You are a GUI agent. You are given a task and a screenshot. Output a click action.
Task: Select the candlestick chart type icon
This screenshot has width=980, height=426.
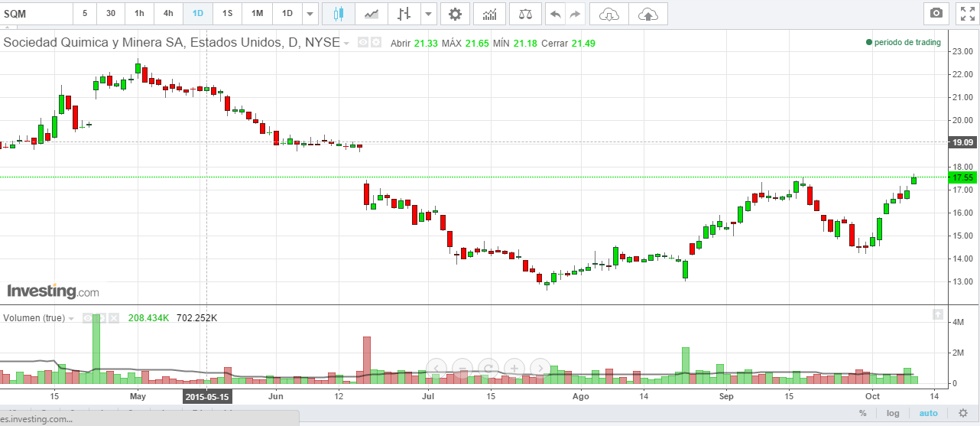(339, 14)
